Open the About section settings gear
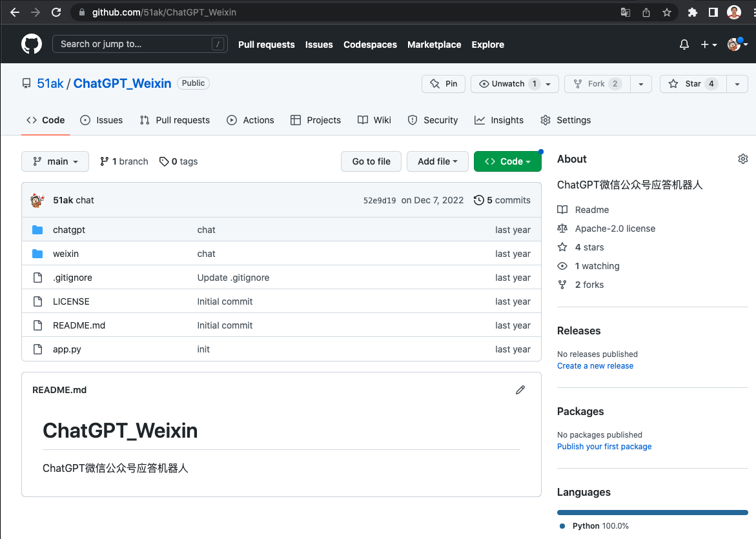 [x=742, y=158]
